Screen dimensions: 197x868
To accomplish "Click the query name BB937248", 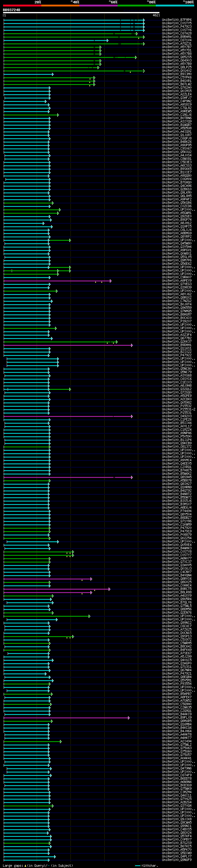I will (x=11, y=10).
